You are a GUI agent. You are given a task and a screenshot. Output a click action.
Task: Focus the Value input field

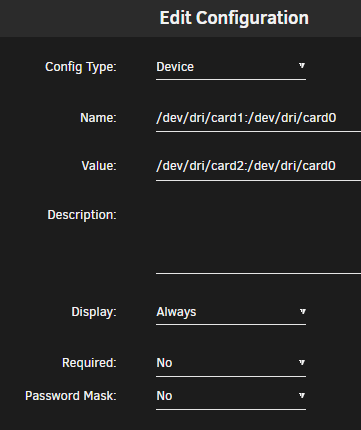click(258, 166)
